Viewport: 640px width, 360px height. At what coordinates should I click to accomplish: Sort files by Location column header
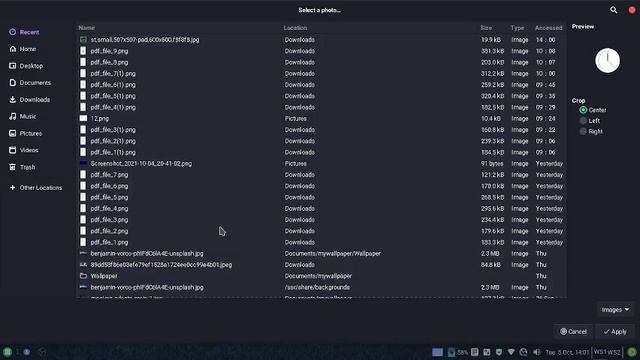click(x=295, y=28)
